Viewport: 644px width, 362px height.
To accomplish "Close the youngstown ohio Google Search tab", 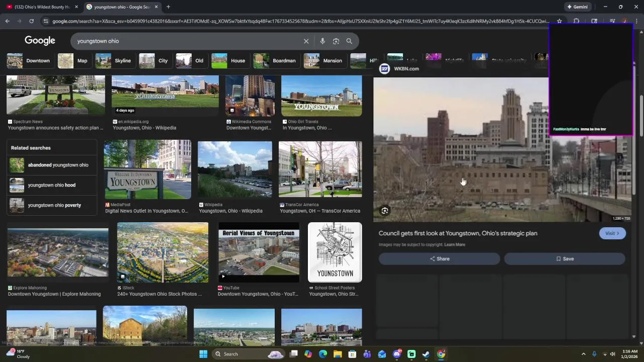I will [x=156, y=7].
